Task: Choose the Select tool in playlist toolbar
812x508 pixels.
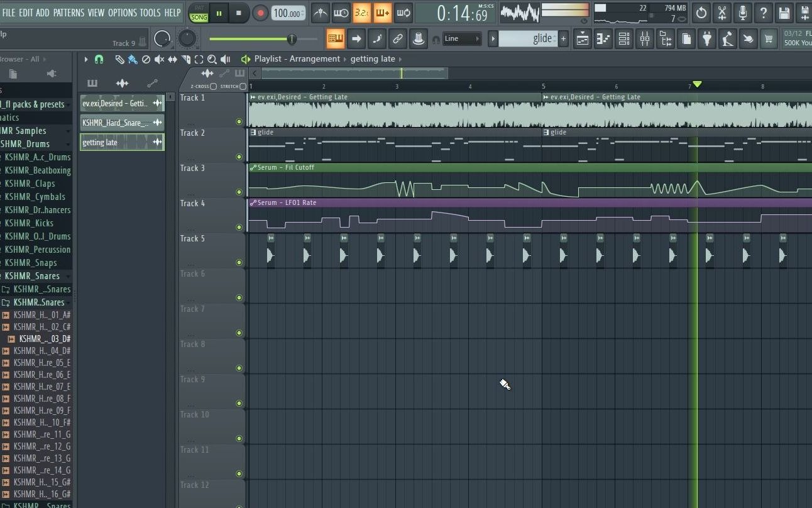Action: coord(199,59)
